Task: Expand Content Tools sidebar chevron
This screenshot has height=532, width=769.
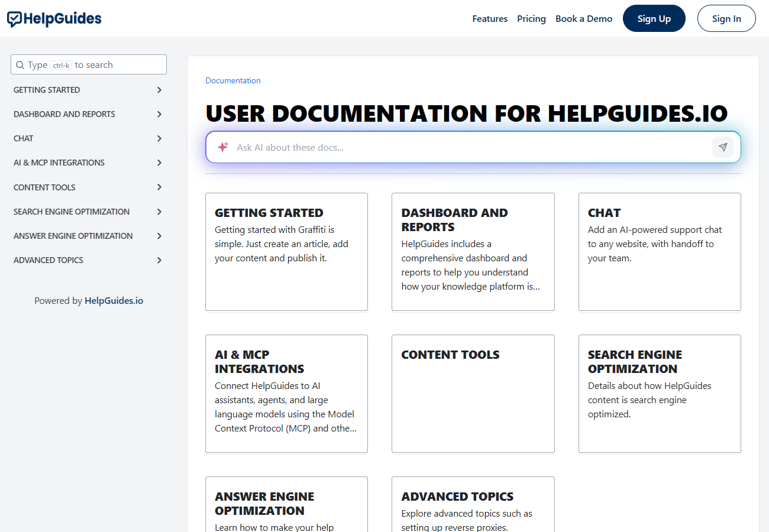Action: 159,187
